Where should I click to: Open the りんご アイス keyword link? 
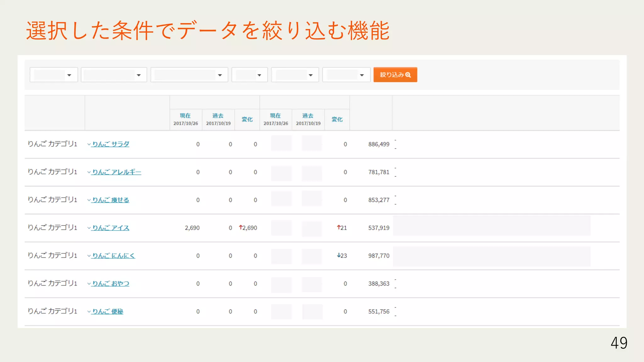[x=111, y=228]
